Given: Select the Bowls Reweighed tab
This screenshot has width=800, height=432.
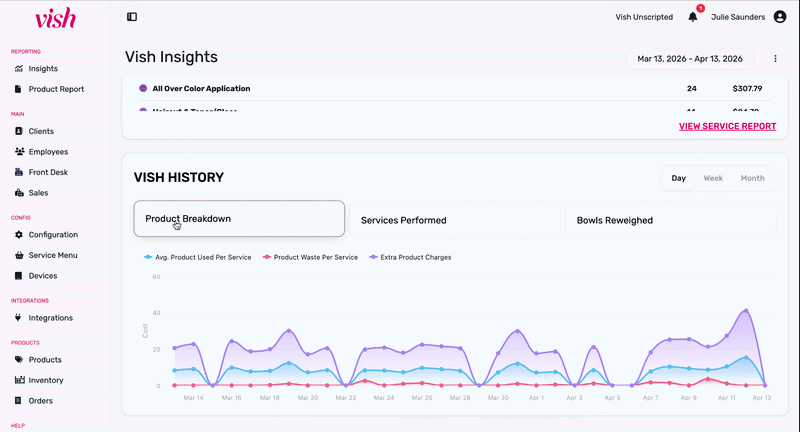Looking at the screenshot, I should [670, 220].
